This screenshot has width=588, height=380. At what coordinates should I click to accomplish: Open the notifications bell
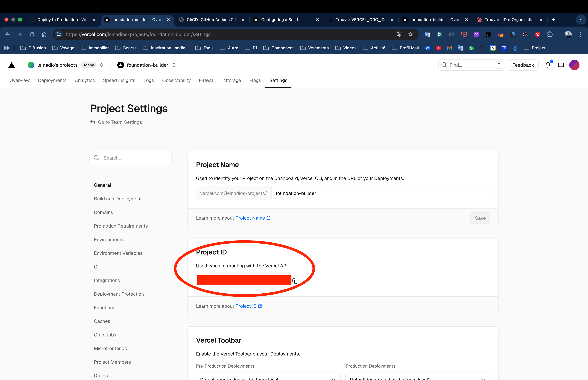point(548,65)
